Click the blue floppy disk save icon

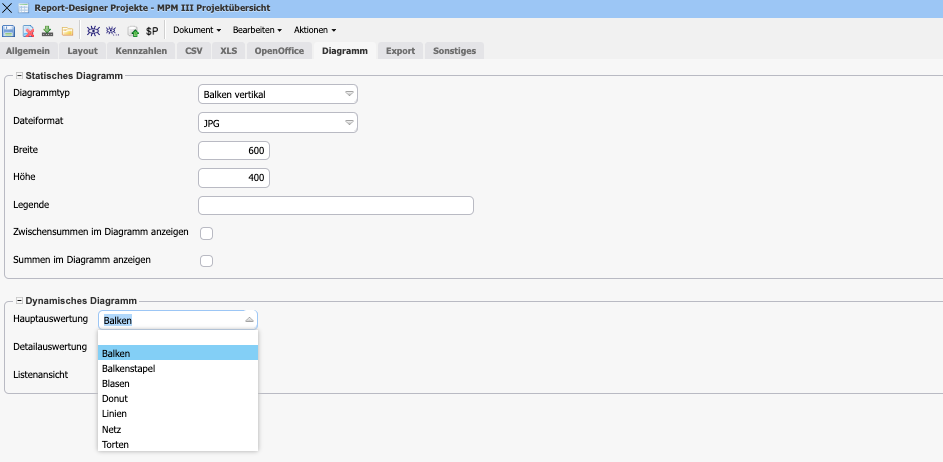pyautogui.click(x=9, y=31)
